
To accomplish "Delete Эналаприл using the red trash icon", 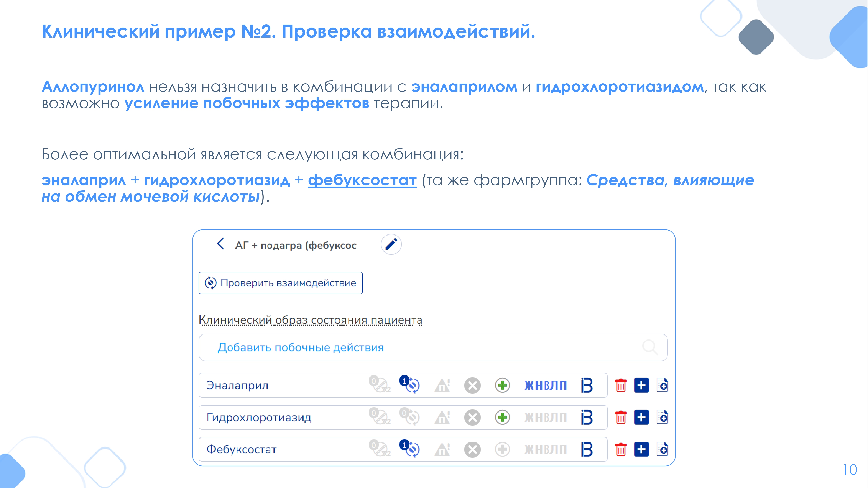I will click(x=621, y=385).
